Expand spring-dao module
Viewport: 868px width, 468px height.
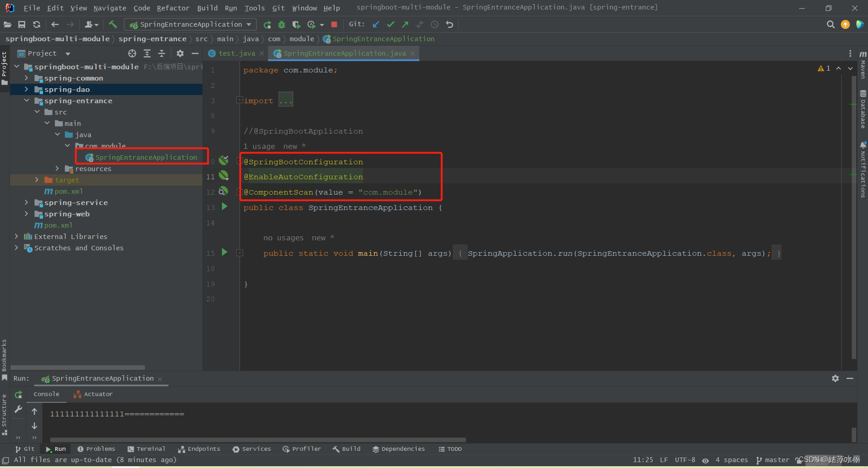26,89
